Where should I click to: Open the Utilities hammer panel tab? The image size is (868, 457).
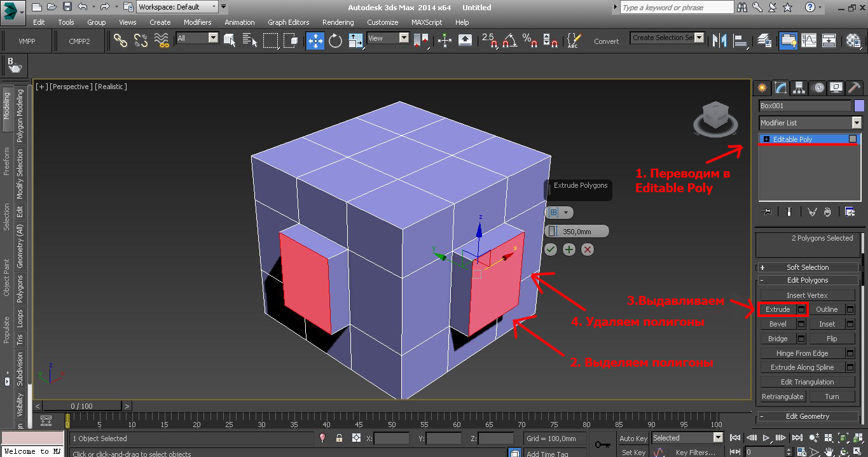point(854,88)
